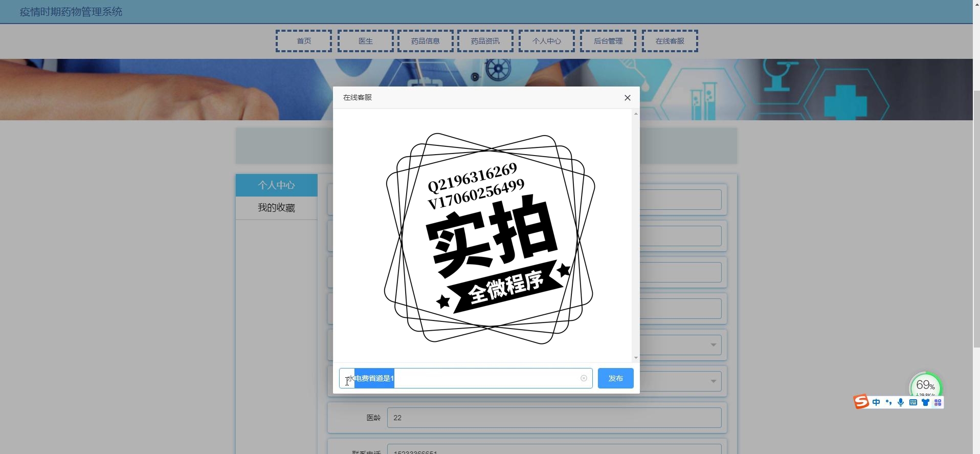This screenshot has height=454, width=980.
Task: Open 药品资讯 in the navigation
Action: (x=485, y=41)
